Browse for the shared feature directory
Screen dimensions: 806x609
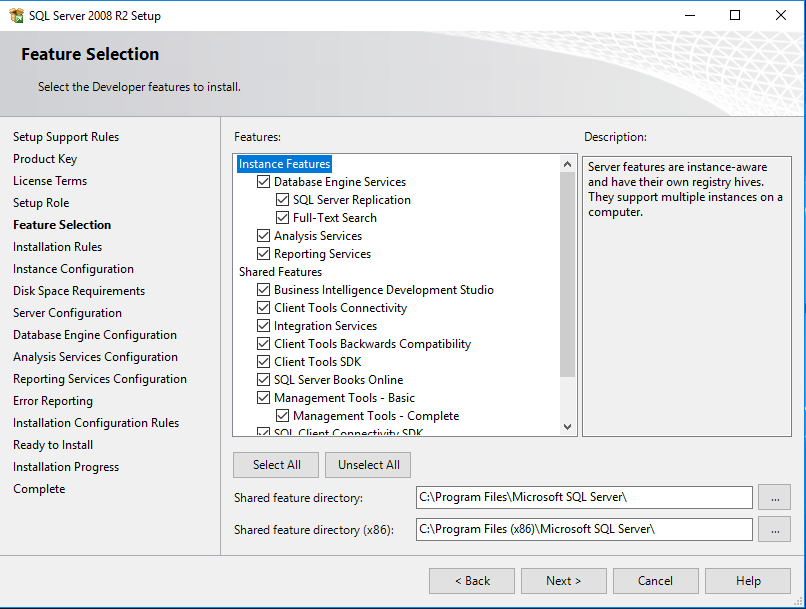(774, 497)
